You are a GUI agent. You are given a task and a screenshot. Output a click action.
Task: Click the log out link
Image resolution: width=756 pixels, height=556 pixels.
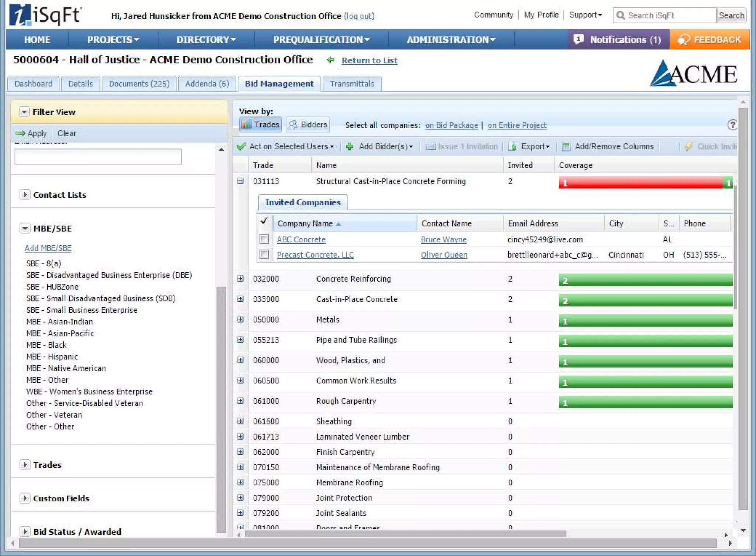click(359, 16)
